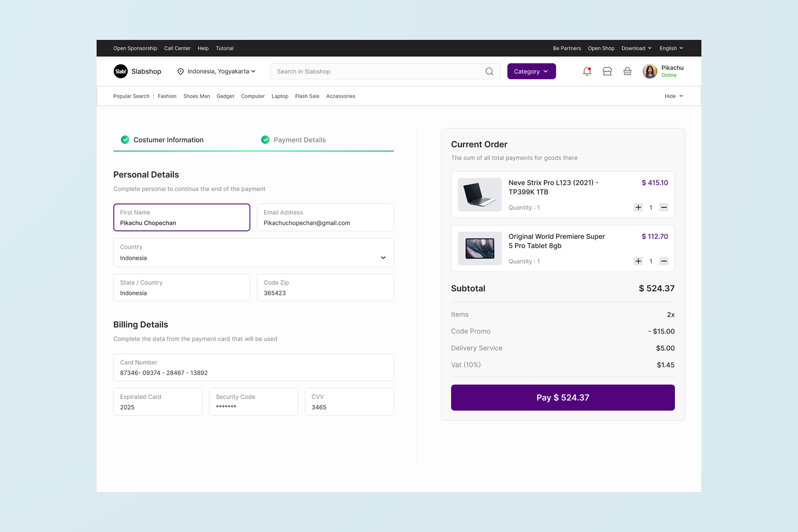This screenshot has width=798, height=532.
Task: Open the shopping basket icon
Action: pos(627,71)
